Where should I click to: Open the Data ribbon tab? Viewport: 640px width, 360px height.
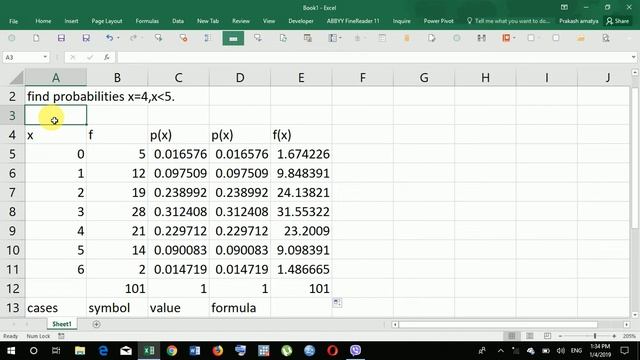178,21
